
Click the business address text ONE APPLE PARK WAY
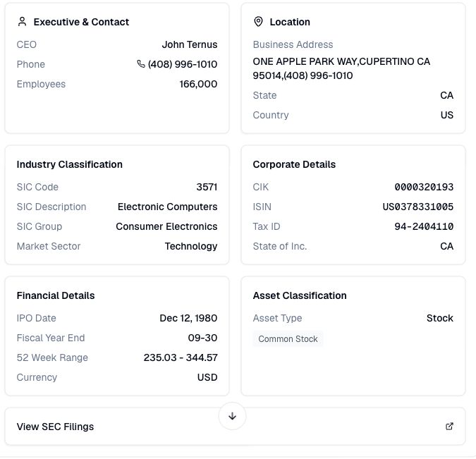(305, 61)
